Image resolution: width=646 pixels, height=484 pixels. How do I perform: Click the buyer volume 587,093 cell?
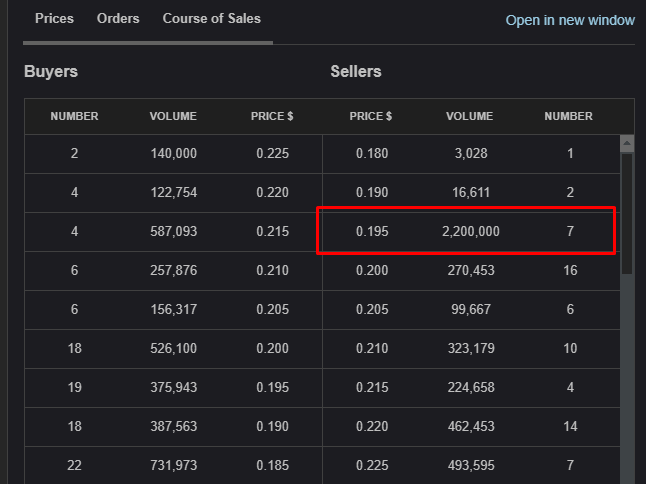173,232
